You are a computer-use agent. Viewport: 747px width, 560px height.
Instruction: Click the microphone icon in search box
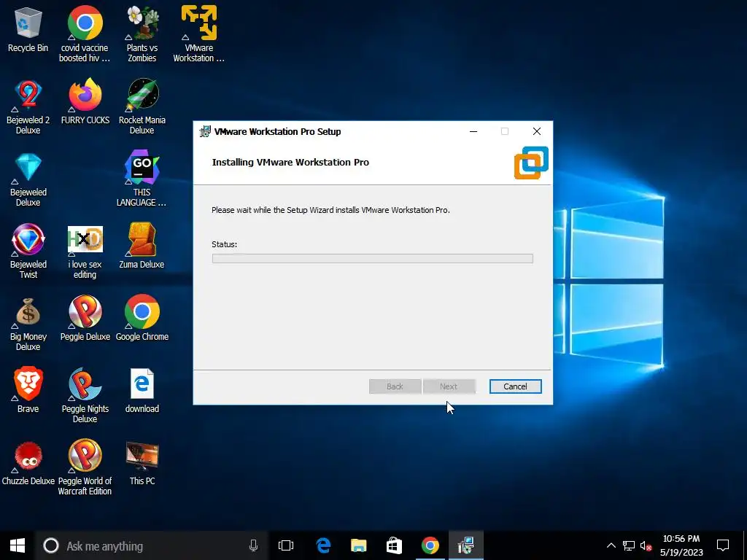[x=253, y=545]
